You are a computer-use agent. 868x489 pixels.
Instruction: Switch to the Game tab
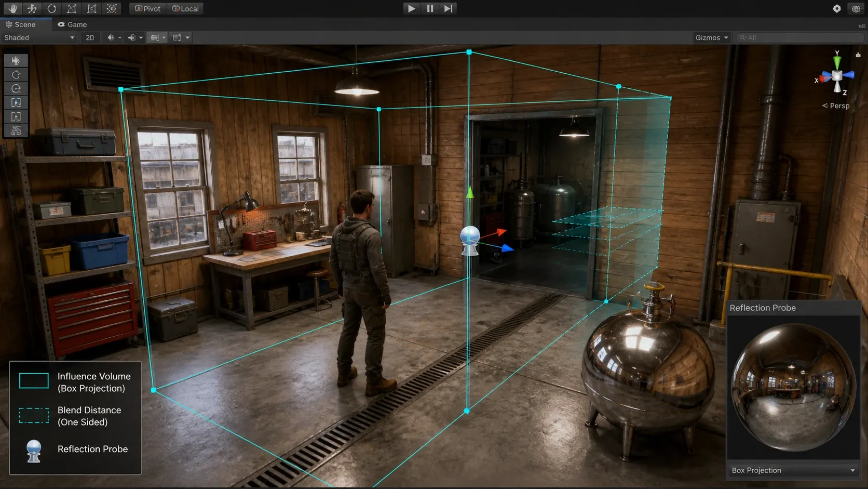pos(72,24)
